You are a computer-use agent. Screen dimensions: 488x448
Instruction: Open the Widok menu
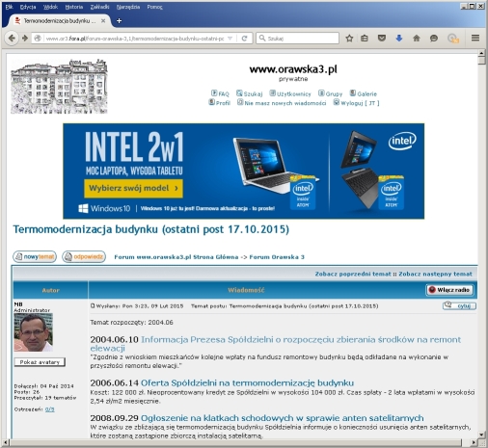click(50, 7)
